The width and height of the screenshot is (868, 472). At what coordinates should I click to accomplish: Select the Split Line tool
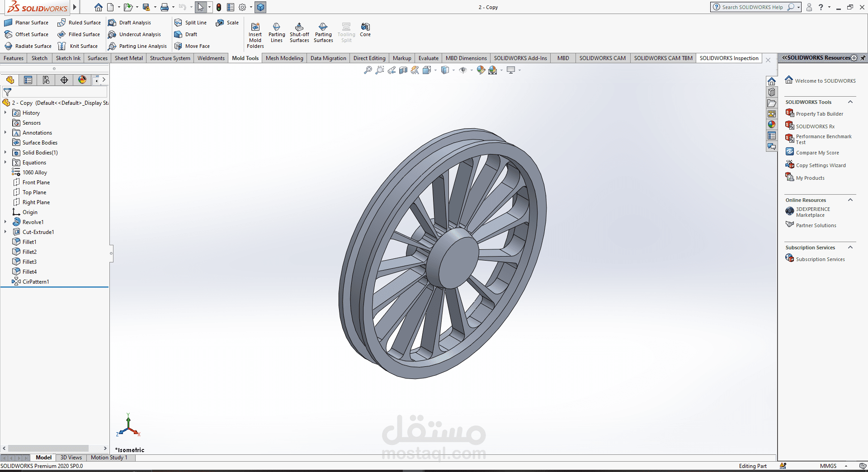[x=191, y=23]
